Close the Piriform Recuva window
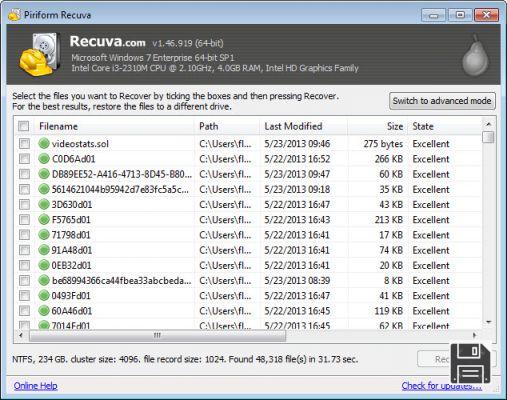507x400 pixels. tap(486, 15)
